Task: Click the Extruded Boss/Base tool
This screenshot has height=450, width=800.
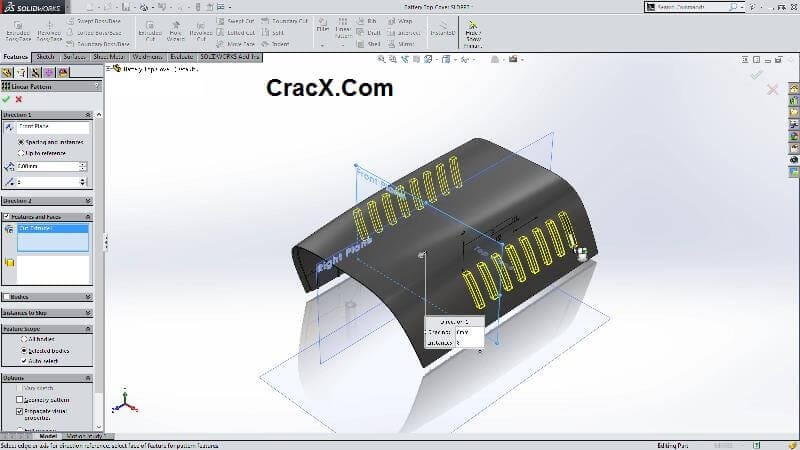Action: click(18, 32)
